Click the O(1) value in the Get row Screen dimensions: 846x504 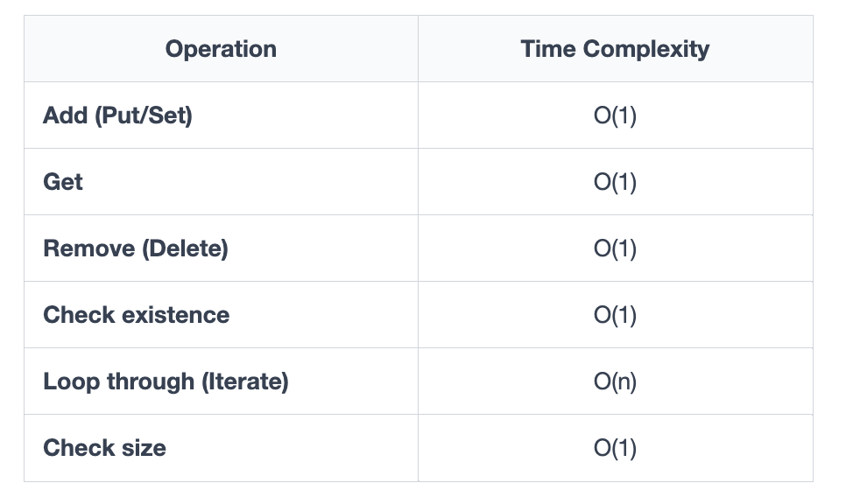[615, 182]
